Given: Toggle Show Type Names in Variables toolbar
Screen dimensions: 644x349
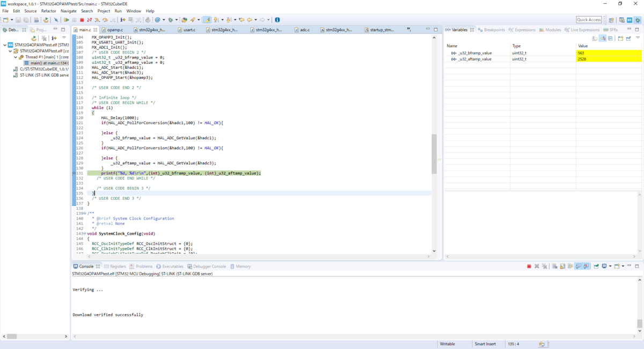Looking at the screenshot, I should point(595,38).
